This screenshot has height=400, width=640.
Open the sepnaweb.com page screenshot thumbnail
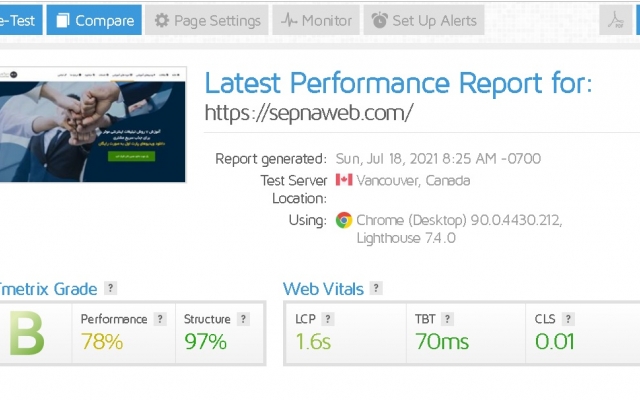(x=93, y=125)
